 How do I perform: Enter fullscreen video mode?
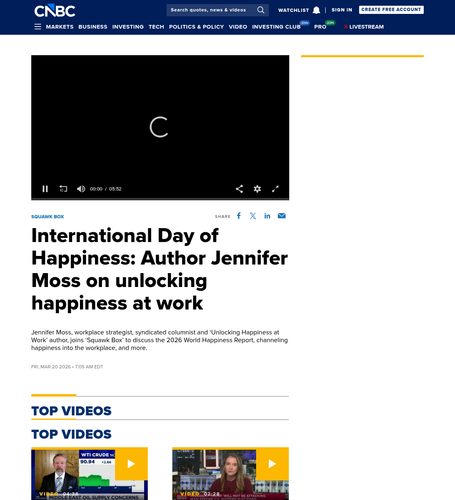point(275,189)
